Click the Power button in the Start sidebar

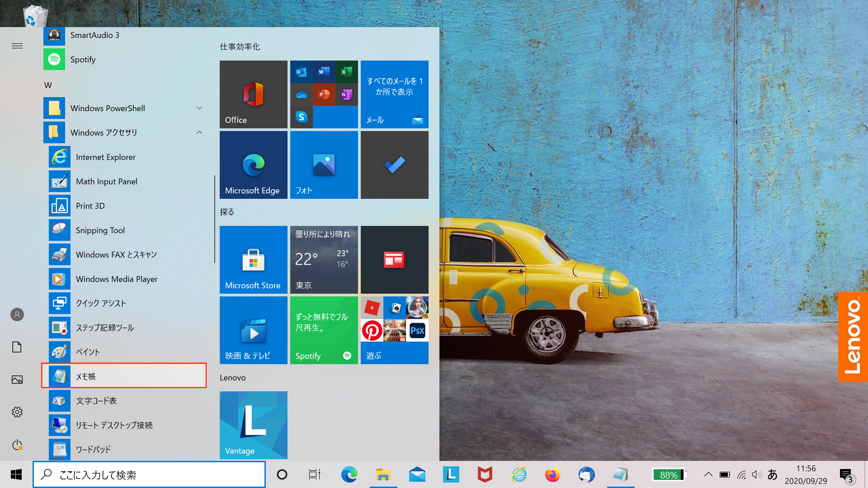17,445
